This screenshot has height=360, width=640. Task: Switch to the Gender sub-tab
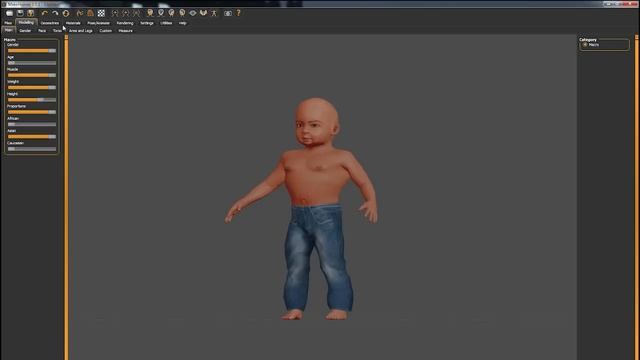point(25,31)
